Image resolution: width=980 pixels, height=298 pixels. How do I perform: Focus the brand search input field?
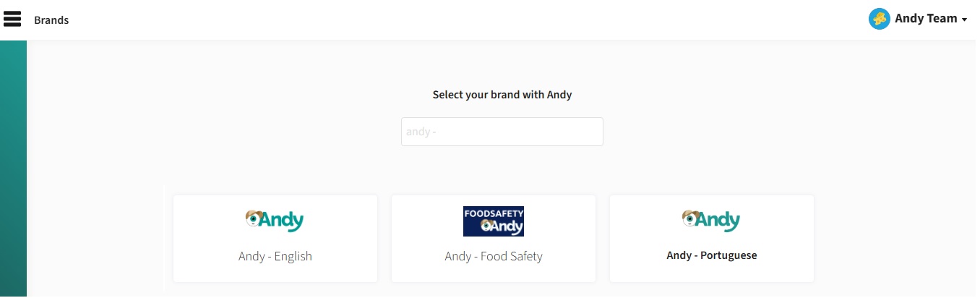(502, 132)
